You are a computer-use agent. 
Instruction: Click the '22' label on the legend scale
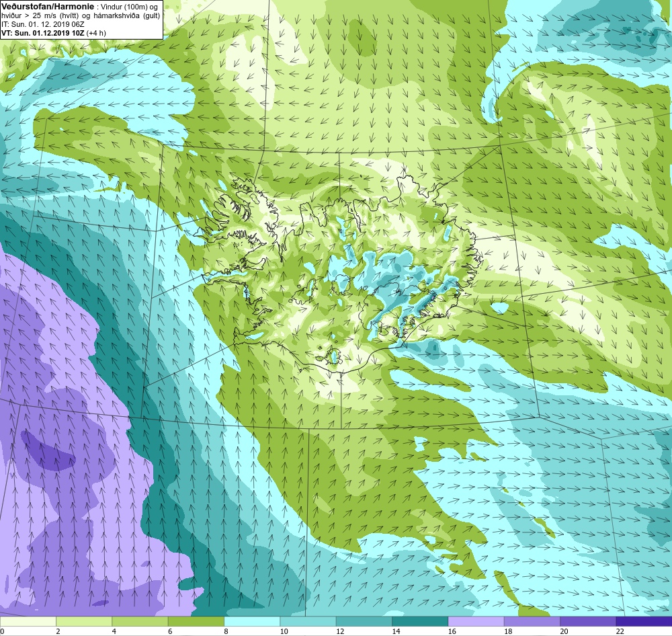(x=620, y=631)
